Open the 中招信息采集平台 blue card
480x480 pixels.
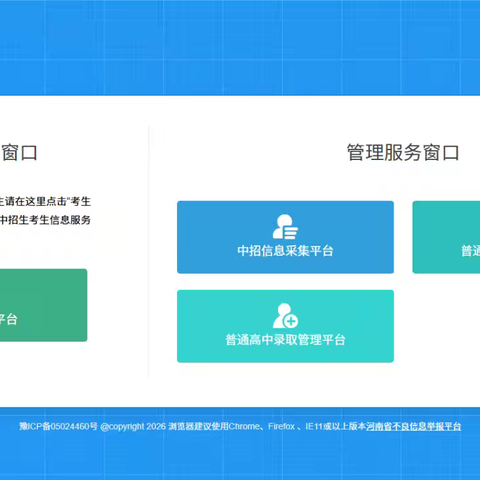click(x=285, y=237)
